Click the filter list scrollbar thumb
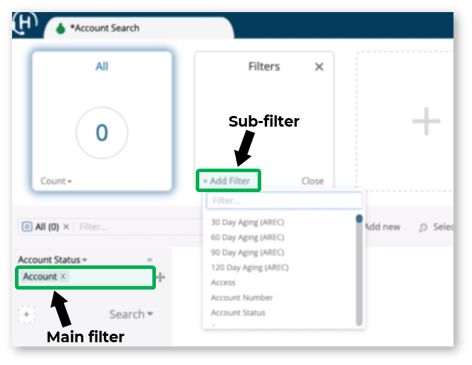Screen dimensions: 472x365 tap(359, 219)
